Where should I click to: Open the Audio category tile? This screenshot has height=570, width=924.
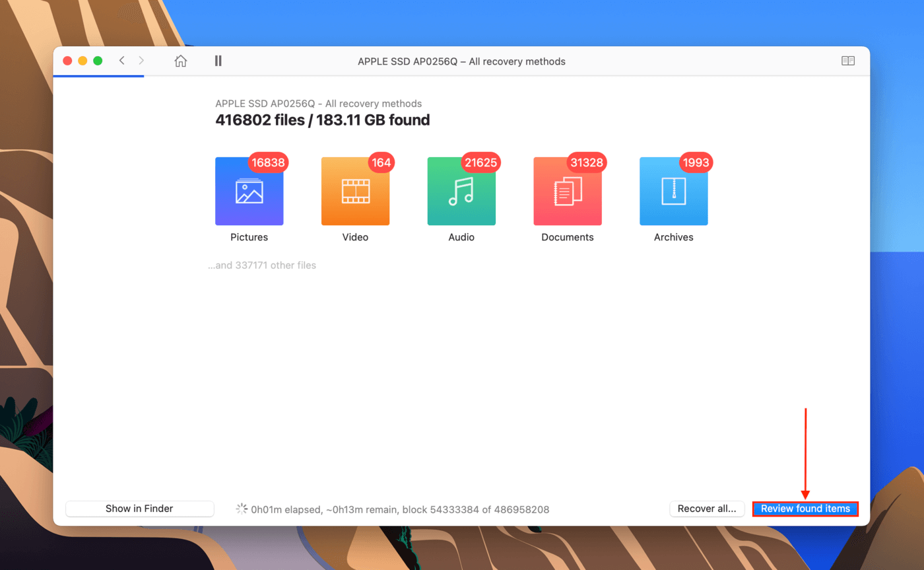(x=461, y=192)
